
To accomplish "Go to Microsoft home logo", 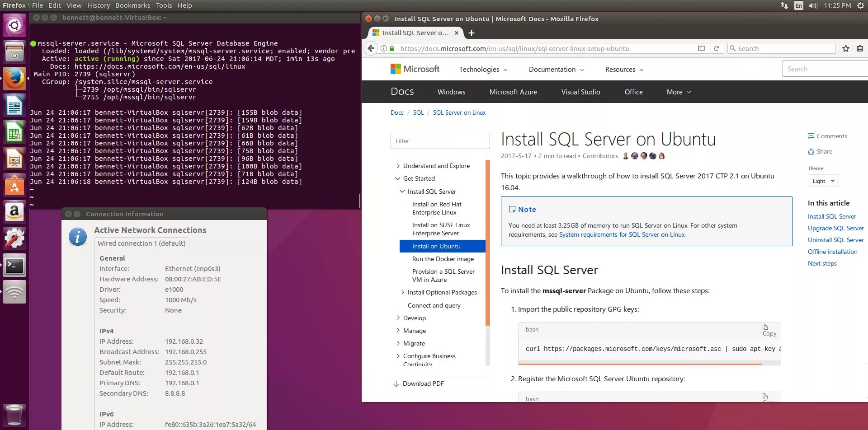I will [415, 69].
